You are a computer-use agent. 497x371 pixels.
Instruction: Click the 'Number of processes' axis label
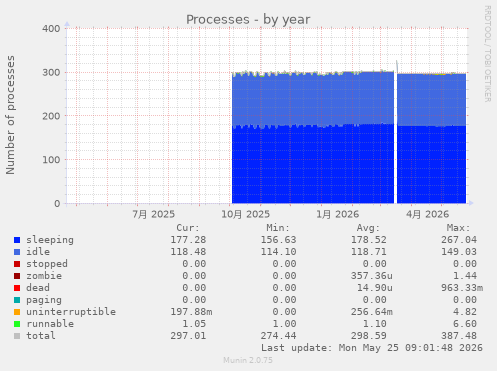tap(10, 115)
